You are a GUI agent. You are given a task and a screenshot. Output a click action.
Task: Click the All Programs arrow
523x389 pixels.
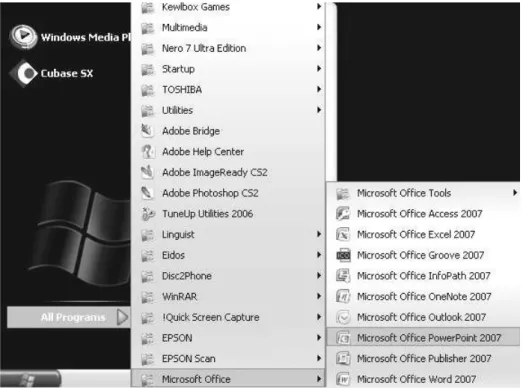(x=122, y=317)
